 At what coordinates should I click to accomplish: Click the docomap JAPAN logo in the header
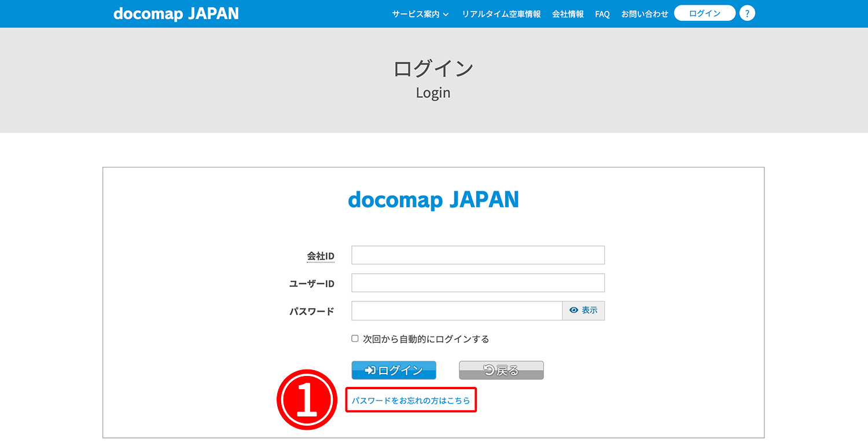[175, 13]
